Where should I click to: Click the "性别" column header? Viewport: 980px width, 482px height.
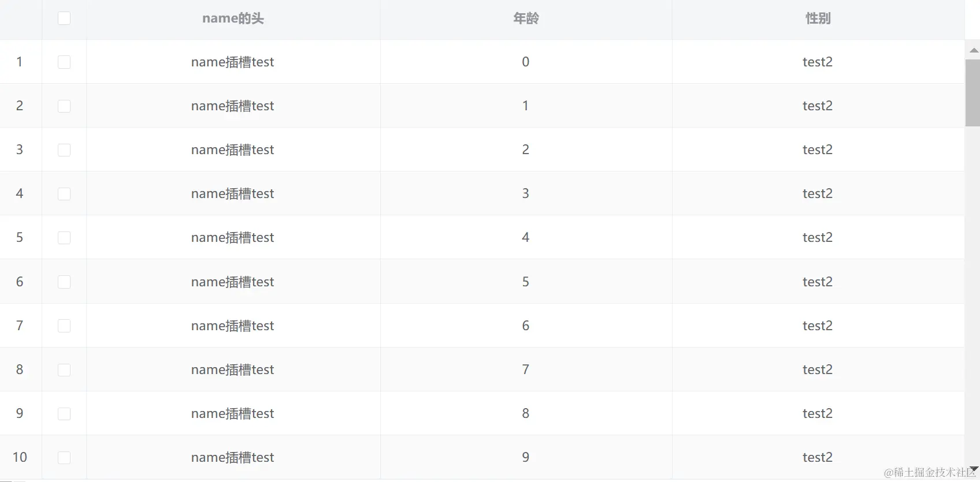tap(818, 18)
